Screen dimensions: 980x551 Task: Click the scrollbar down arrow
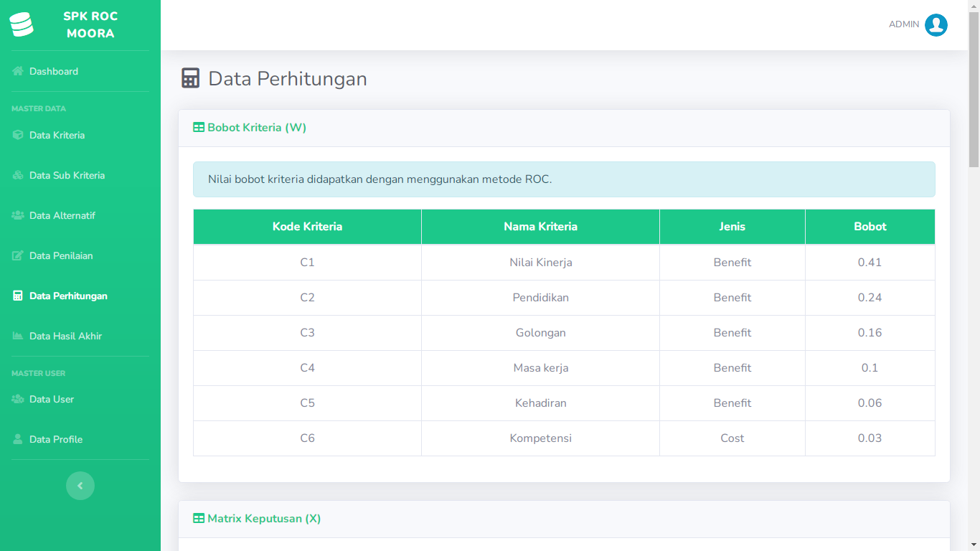pyautogui.click(x=974, y=545)
